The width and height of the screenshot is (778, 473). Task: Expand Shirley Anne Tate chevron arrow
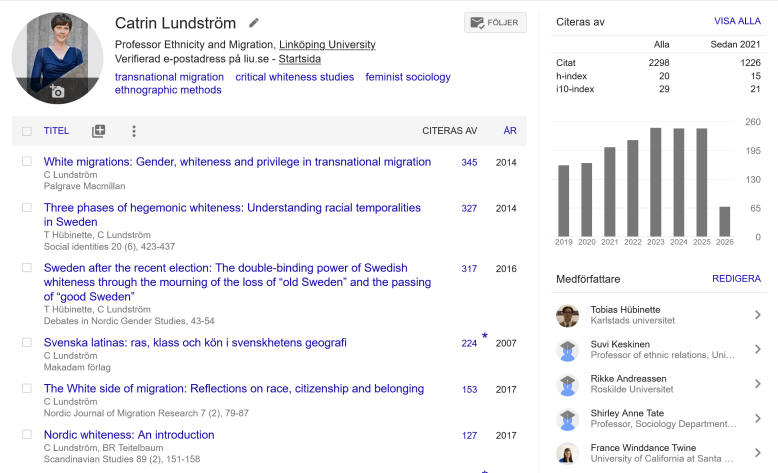757,418
